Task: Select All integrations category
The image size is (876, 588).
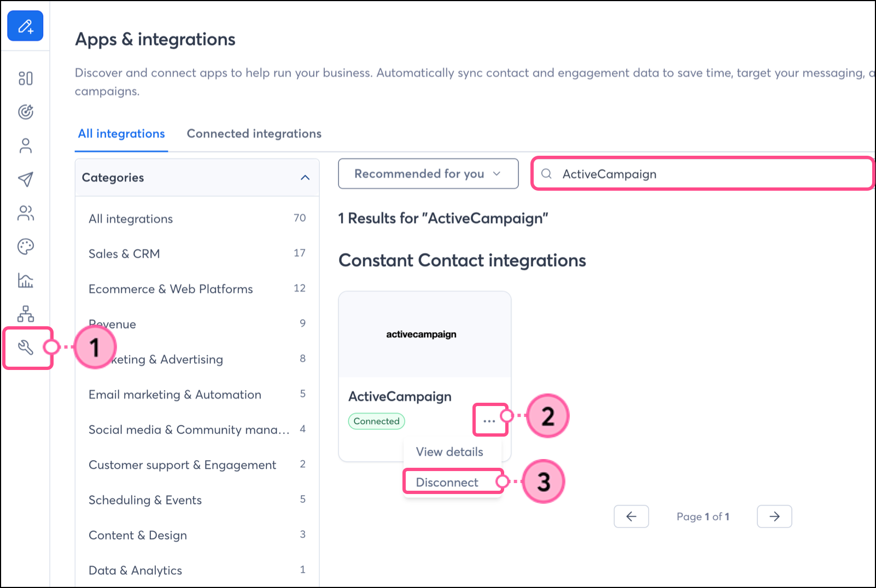Action: [x=197, y=219]
